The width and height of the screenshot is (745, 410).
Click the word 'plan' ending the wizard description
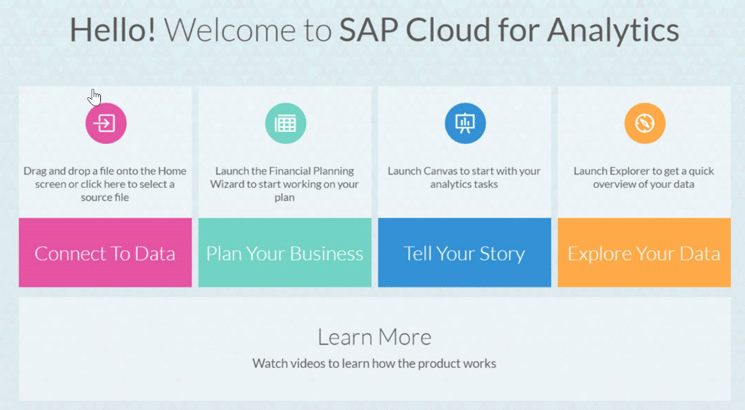tap(284, 198)
